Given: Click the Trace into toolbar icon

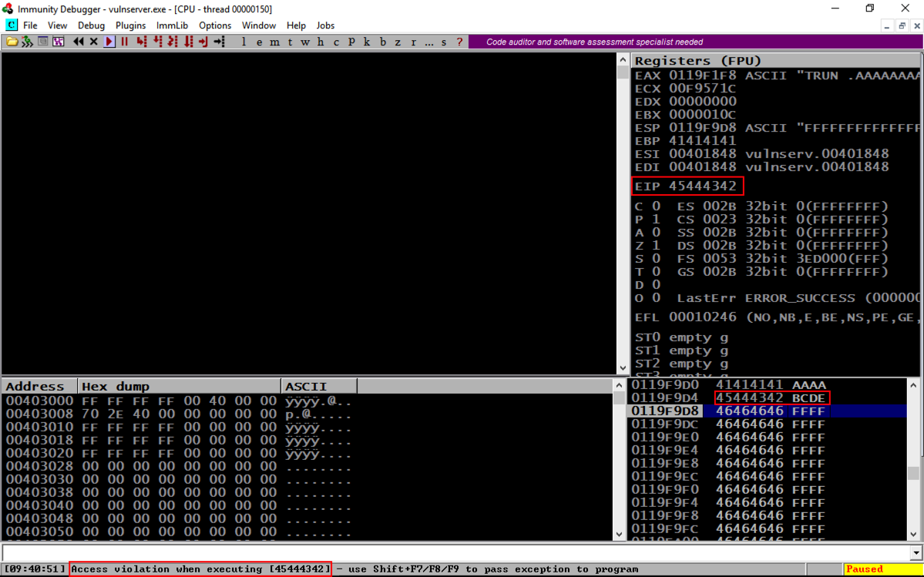Looking at the screenshot, I should click(173, 42).
